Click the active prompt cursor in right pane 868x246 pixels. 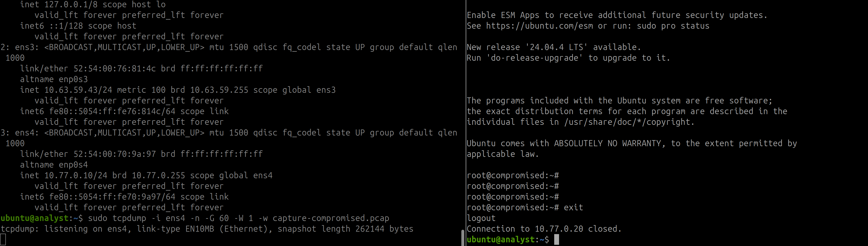coord(556,240)
